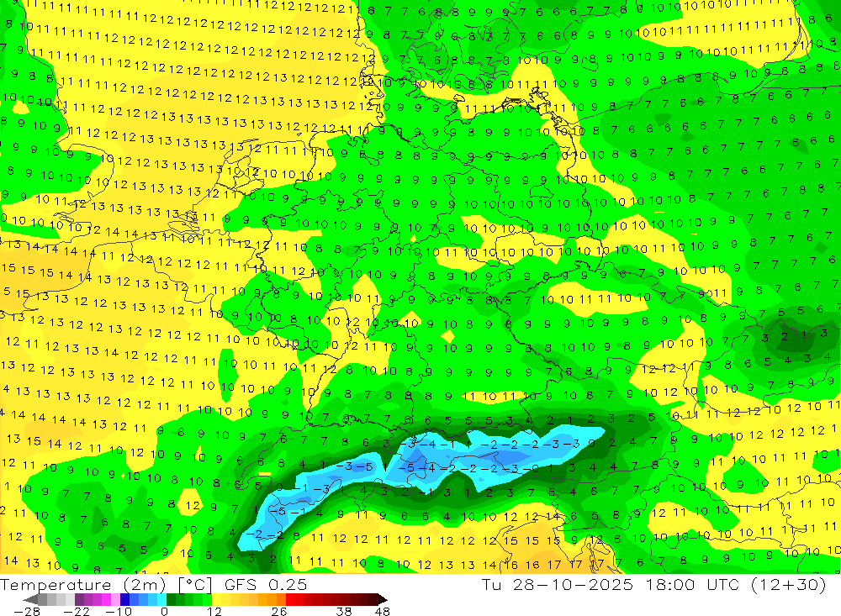Click the '-10' legend value
Viewport: 841px width, 616px height.
coord(119,611)
